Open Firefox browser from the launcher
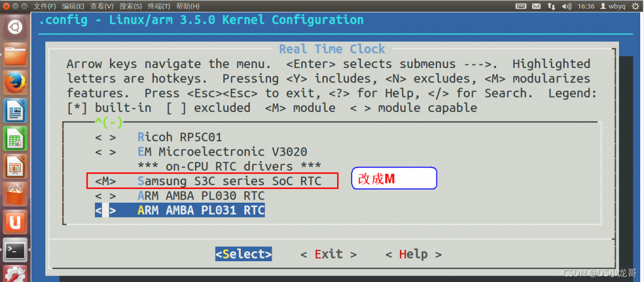This screenshot has height=282, width=644. click(x=15, y=83)
